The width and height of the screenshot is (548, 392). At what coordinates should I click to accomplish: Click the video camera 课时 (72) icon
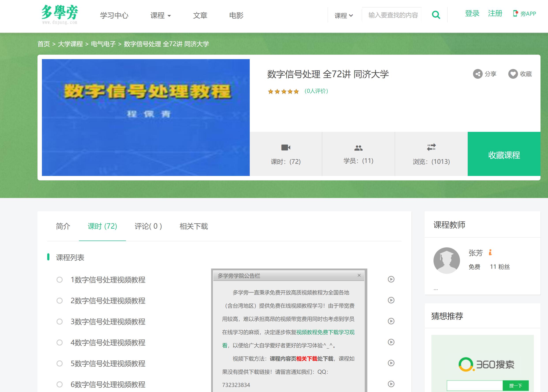click(x=286, y=147)
